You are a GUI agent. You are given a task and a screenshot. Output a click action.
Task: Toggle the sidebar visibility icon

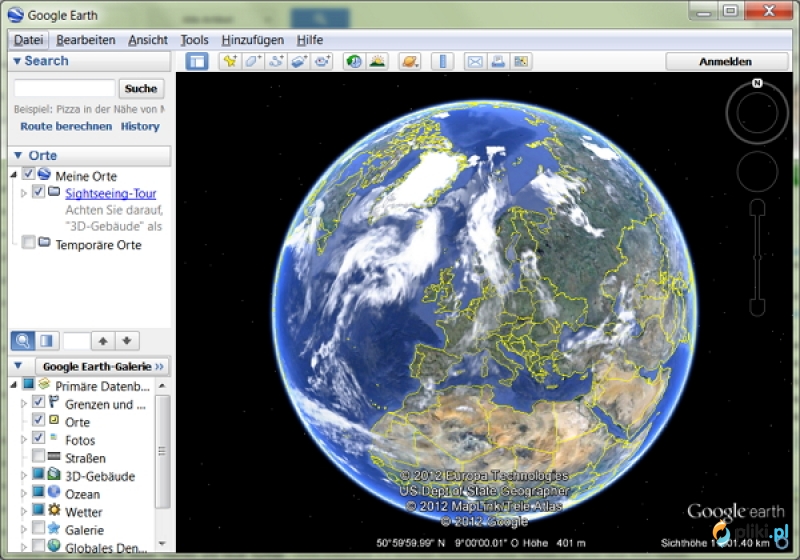coord(196,62)
